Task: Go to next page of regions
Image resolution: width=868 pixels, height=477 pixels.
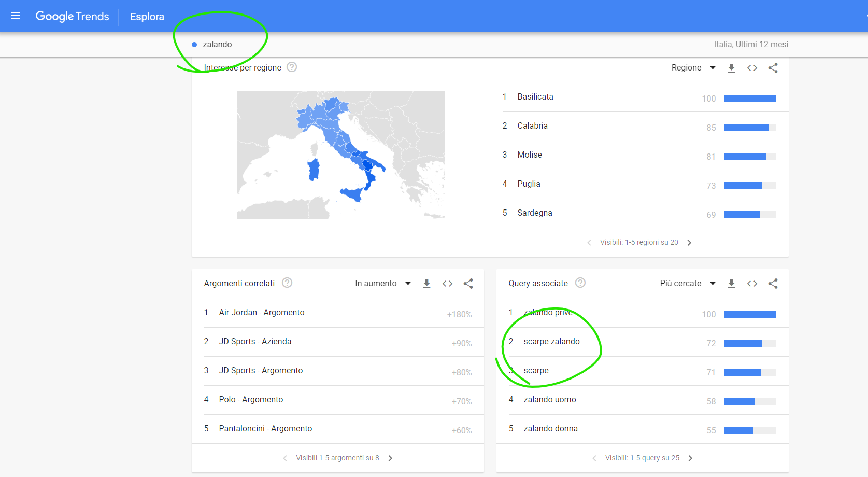Action: (689, 243)
